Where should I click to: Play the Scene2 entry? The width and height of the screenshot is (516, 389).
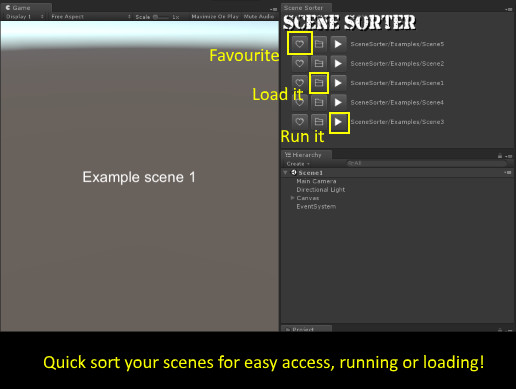coord(338,63)
